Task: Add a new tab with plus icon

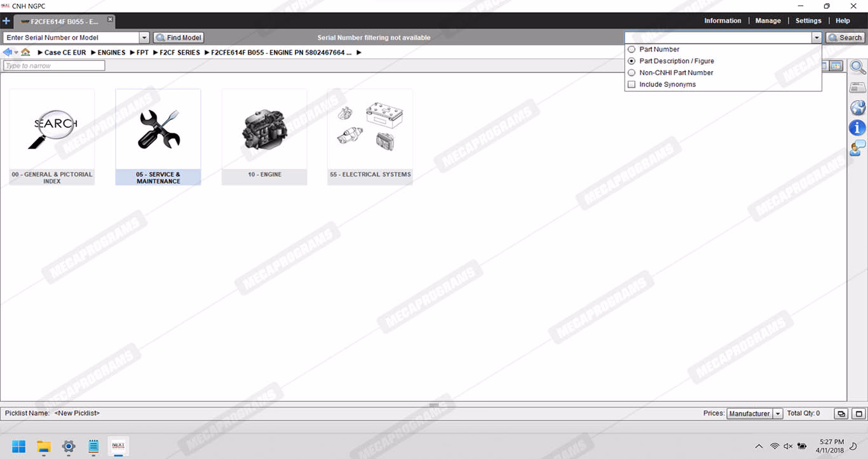Action: [6, 21]
